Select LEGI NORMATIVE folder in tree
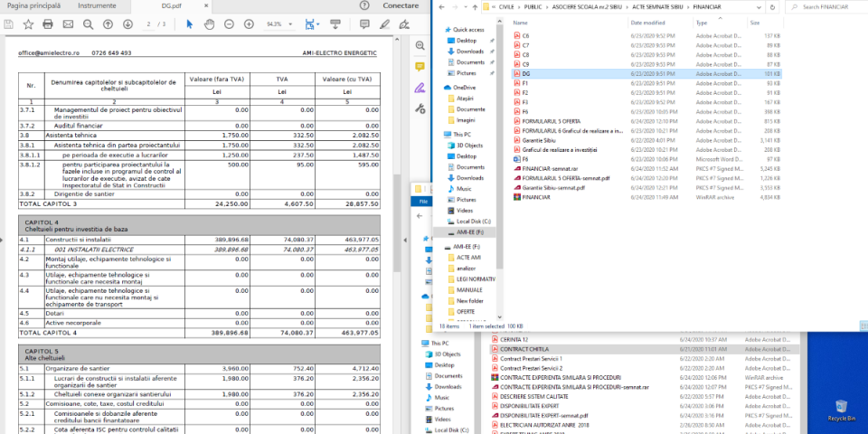The image size is (868, 434). coord(476,279)
